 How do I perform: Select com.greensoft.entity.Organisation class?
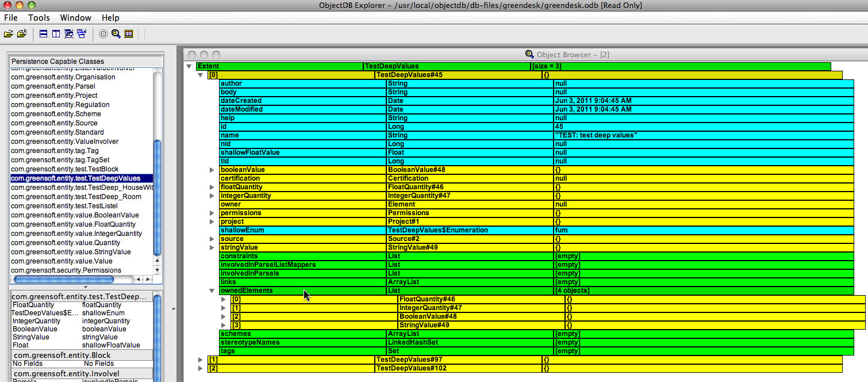pyautogui.click(x=82, y=77)
